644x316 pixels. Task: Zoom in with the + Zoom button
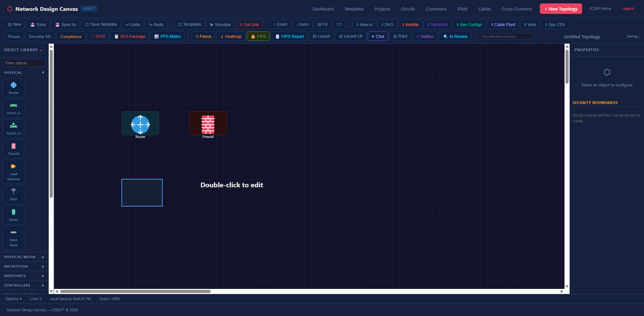click(x=280, y=24)
